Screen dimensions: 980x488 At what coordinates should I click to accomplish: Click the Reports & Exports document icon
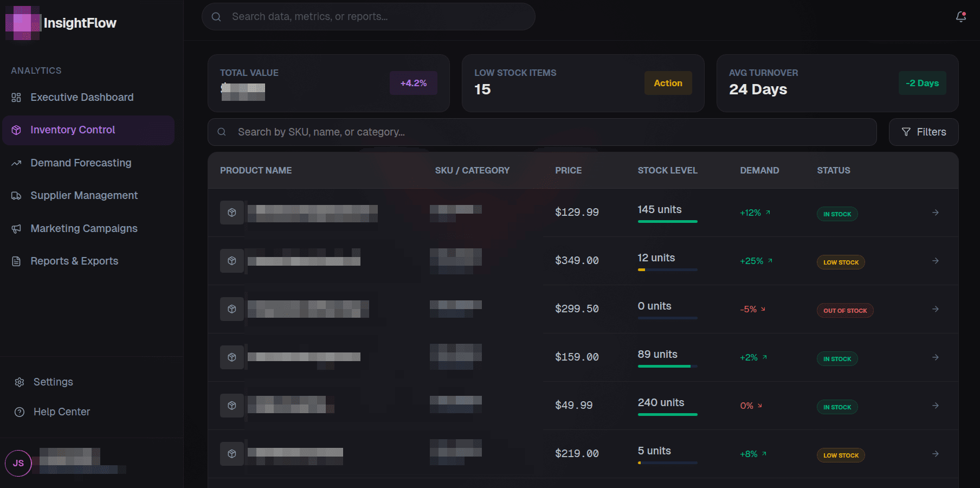tap(16, 261)
